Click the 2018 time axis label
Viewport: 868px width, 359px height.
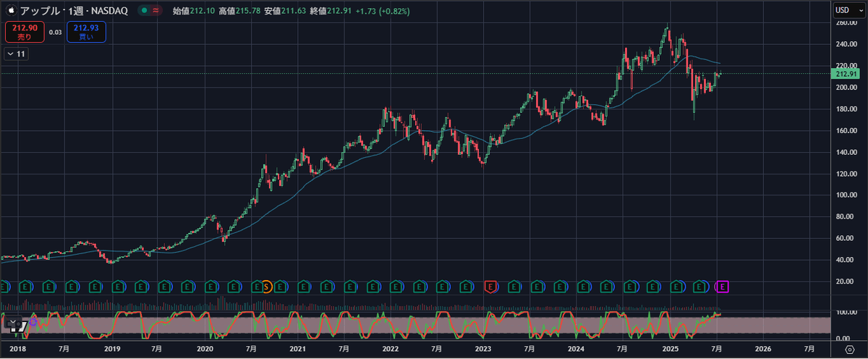click(x=17, y=349)
